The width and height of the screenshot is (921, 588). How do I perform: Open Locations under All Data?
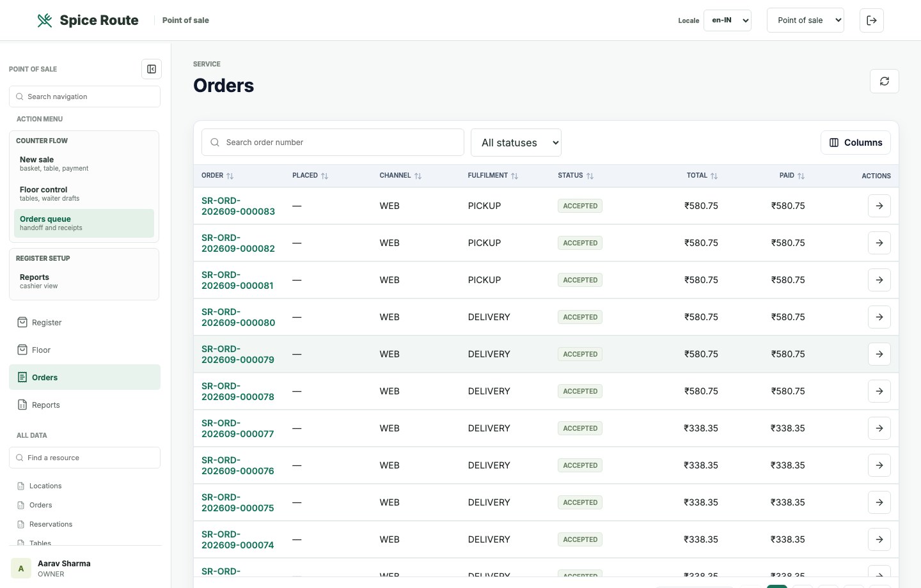[84, 486]
